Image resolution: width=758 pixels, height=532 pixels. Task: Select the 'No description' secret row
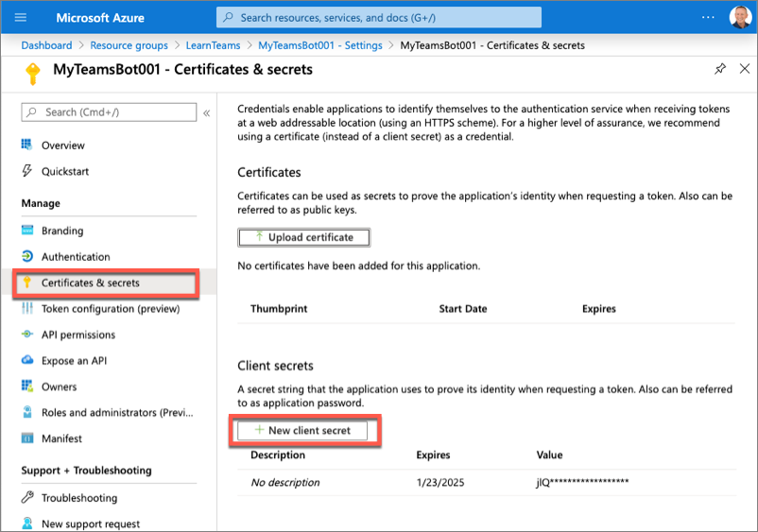coord(487,482)
